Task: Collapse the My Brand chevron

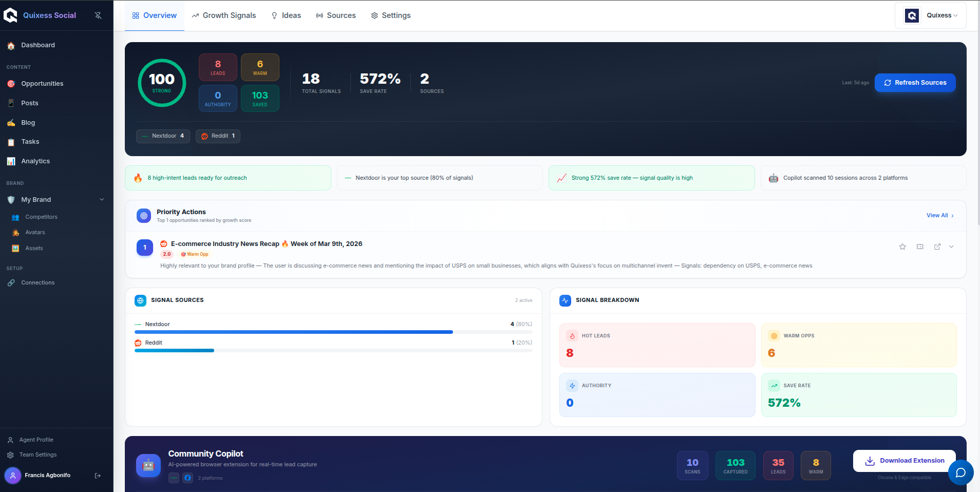Action: tap(102, 200)
